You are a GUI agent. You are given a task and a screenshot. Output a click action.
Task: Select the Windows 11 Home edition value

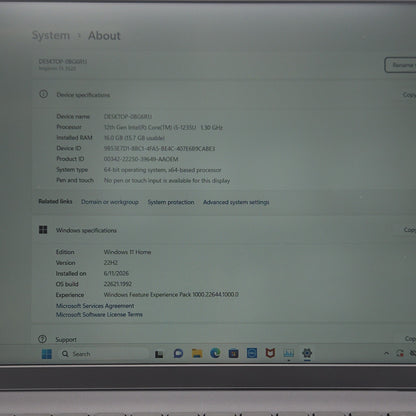(127, 252)
